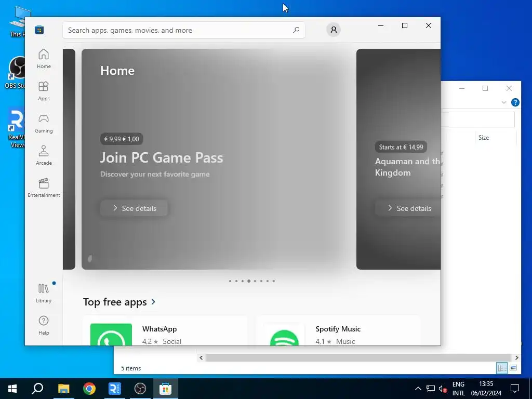The height and width of the screenshot is (399, 532).
Task: Click the Aquaman and the Kingdom title
Action: click(407, 167)
